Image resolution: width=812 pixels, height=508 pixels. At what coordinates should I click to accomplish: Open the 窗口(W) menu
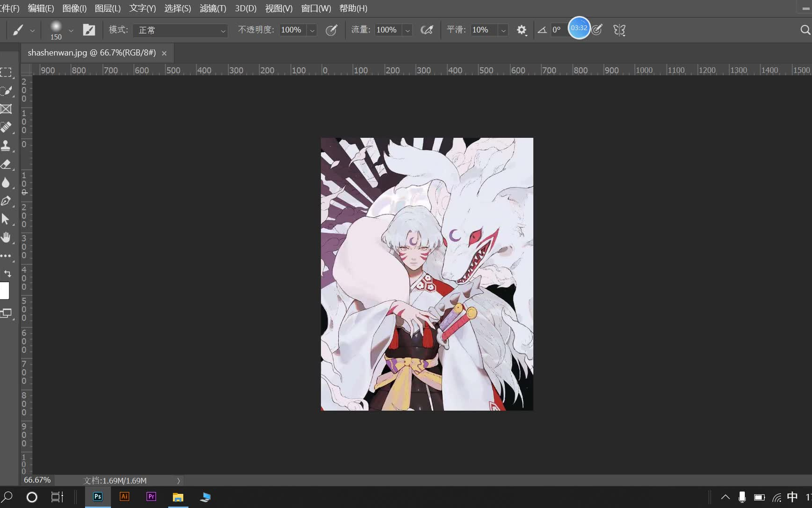(316, 8)
